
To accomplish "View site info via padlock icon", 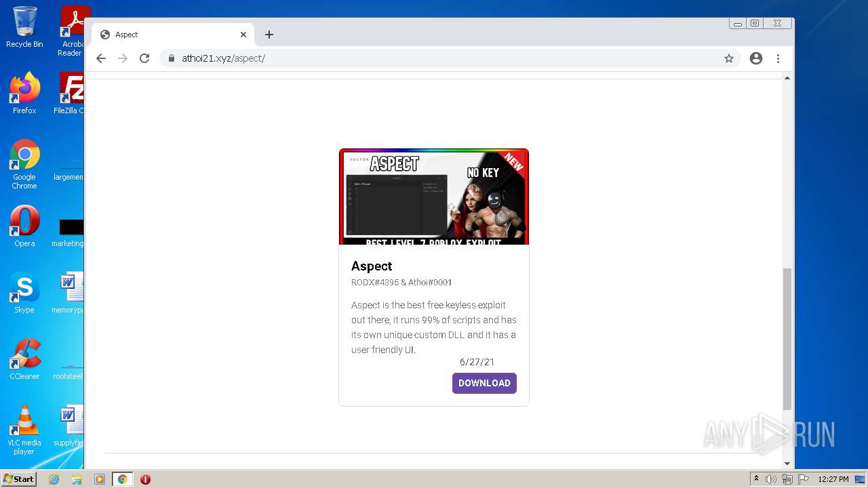I will coord(171,58).
